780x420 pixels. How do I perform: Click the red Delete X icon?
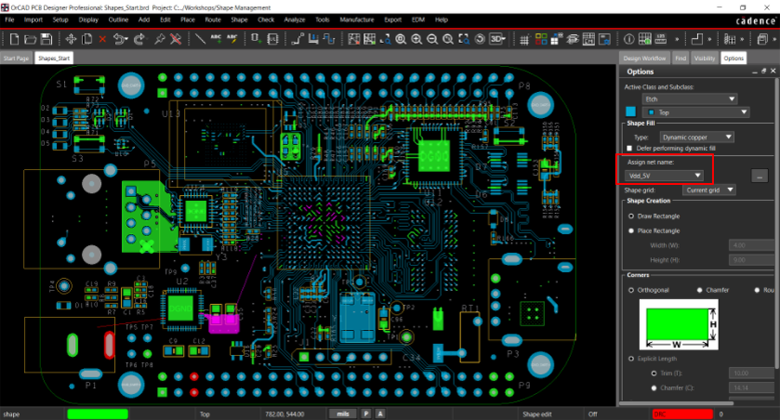point(103,39)
